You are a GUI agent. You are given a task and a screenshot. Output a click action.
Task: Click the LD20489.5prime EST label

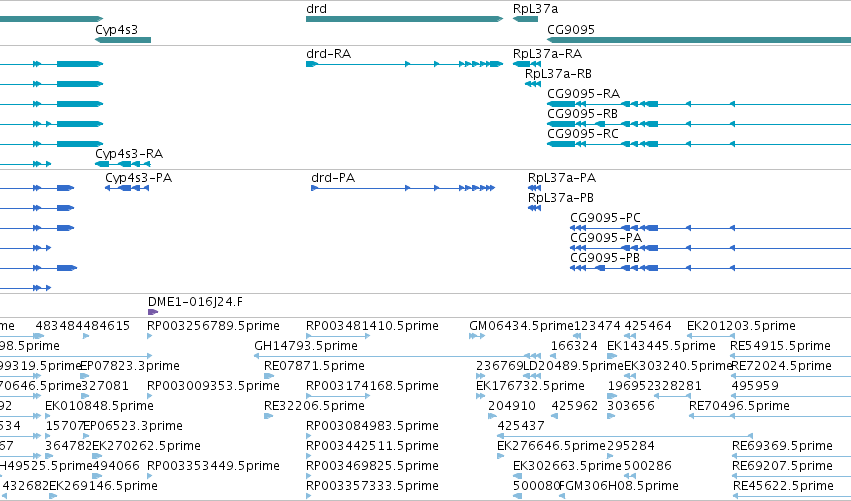click(x=573, y=366)
